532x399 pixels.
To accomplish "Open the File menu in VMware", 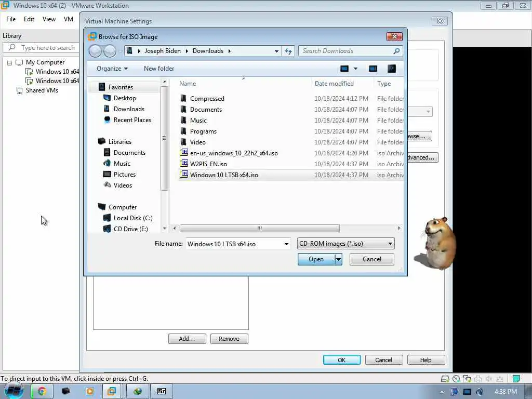I will [11, 19].
